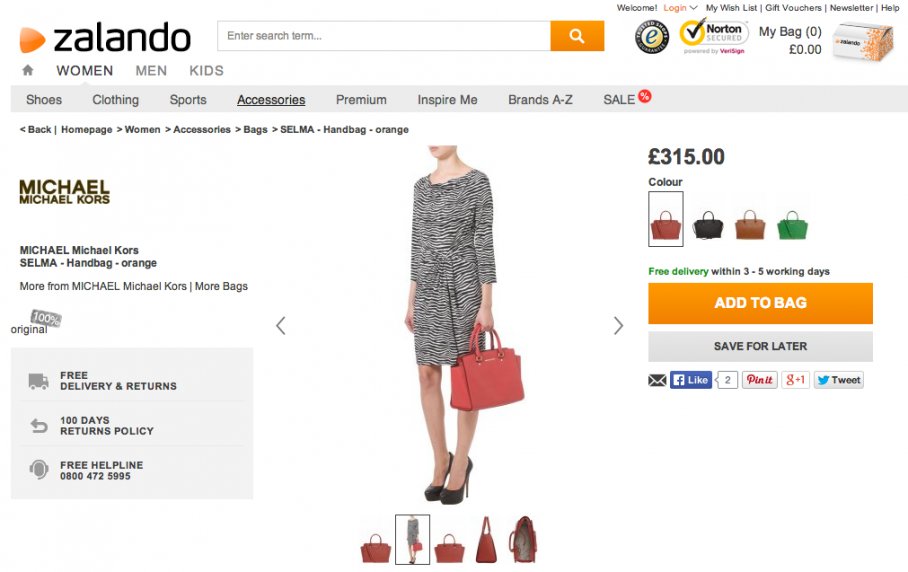
Task: Click the Save For Later button
Action: click(x=760, y=346)
